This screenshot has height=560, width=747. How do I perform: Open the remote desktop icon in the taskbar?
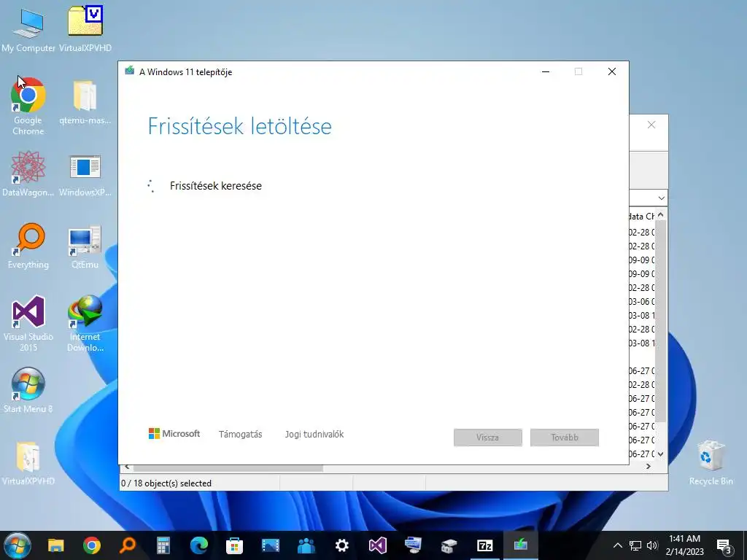[413, 545]
